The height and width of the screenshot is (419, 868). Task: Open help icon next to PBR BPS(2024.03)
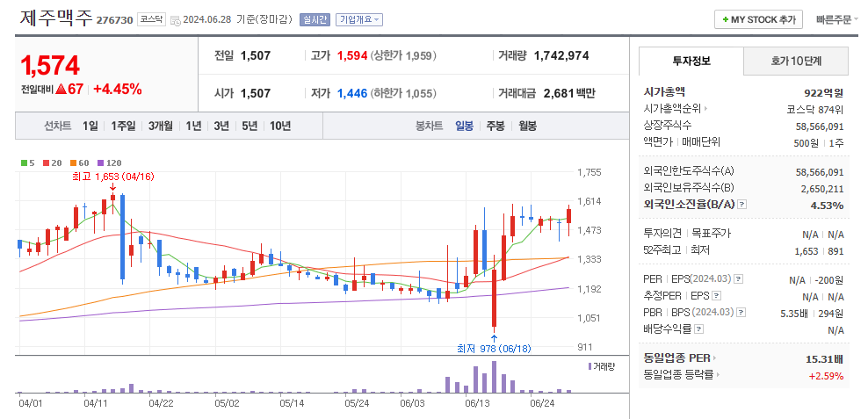(x=742, y=313)
